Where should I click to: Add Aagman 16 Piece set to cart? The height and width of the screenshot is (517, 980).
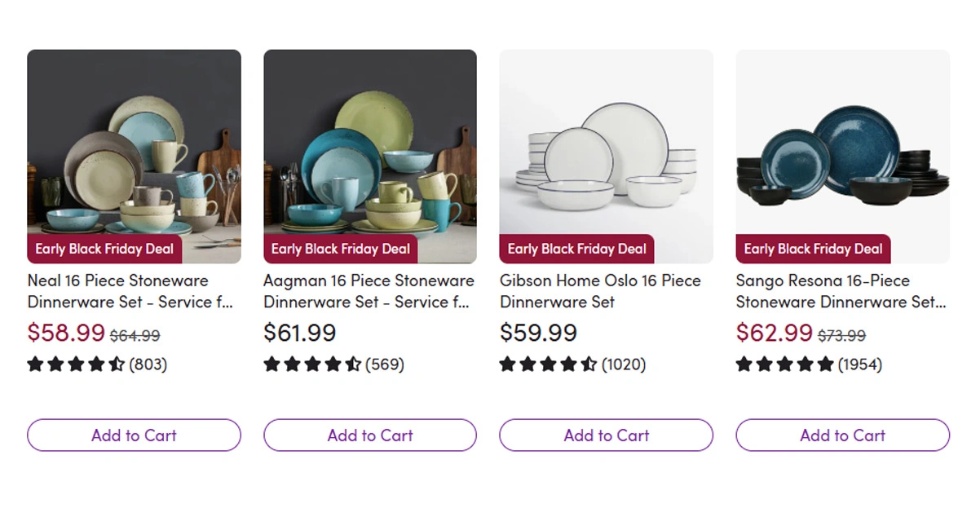point(370,435)
